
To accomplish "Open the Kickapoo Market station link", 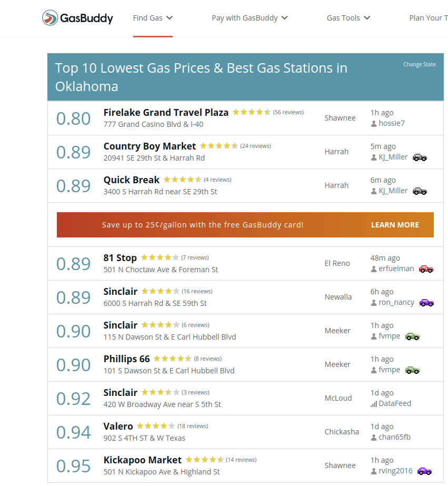I will 142,460.
